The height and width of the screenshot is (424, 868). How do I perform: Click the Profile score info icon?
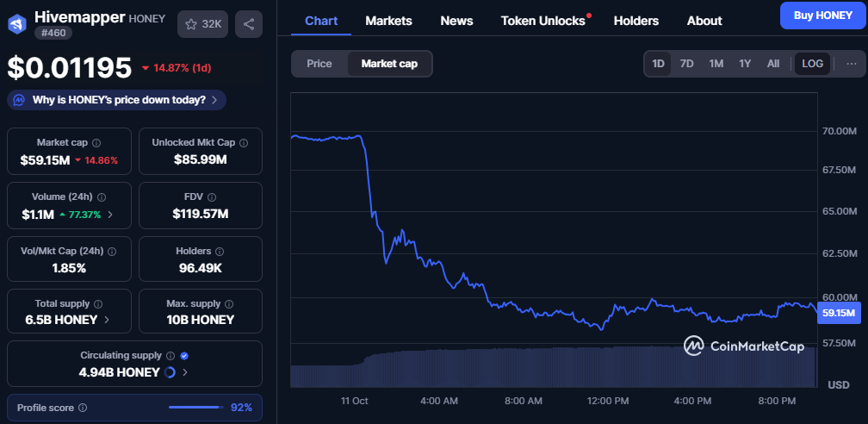[x=83, y=408]
